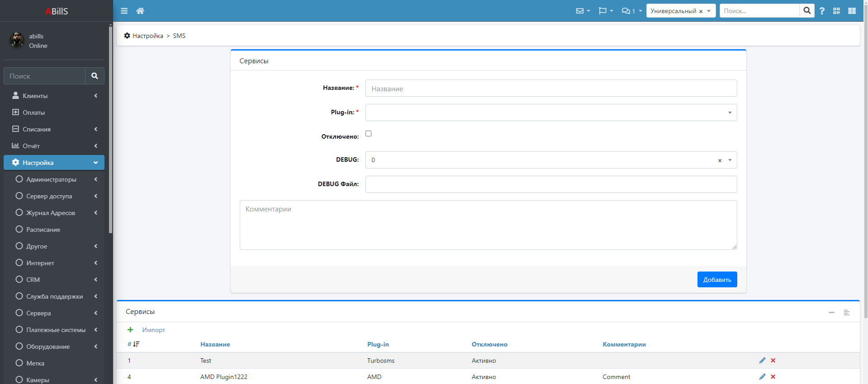
Task: Open the QR code icon
Action: pyautogui.click(x=836, y=11)
